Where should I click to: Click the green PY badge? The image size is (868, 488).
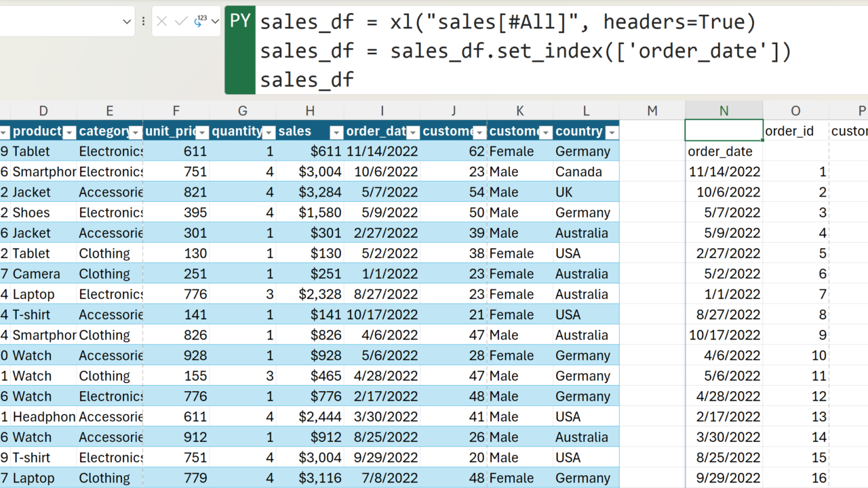[x=240, y=22]
